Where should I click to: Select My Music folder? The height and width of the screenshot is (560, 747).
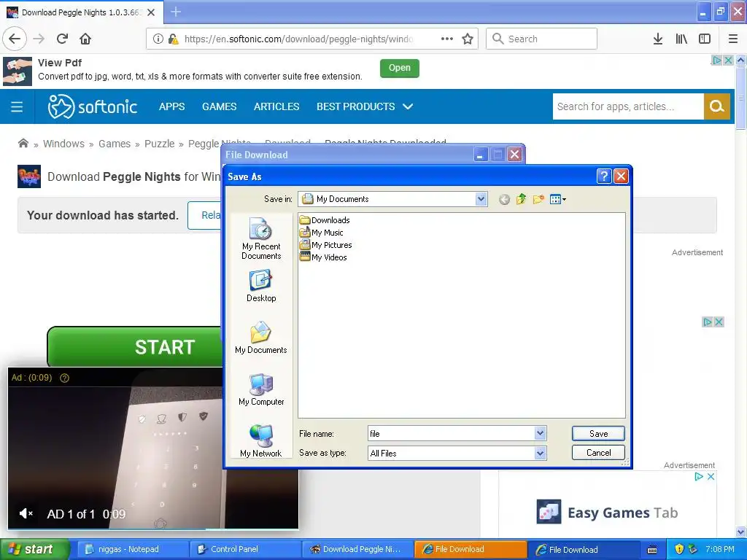click(x=321, y=233)
